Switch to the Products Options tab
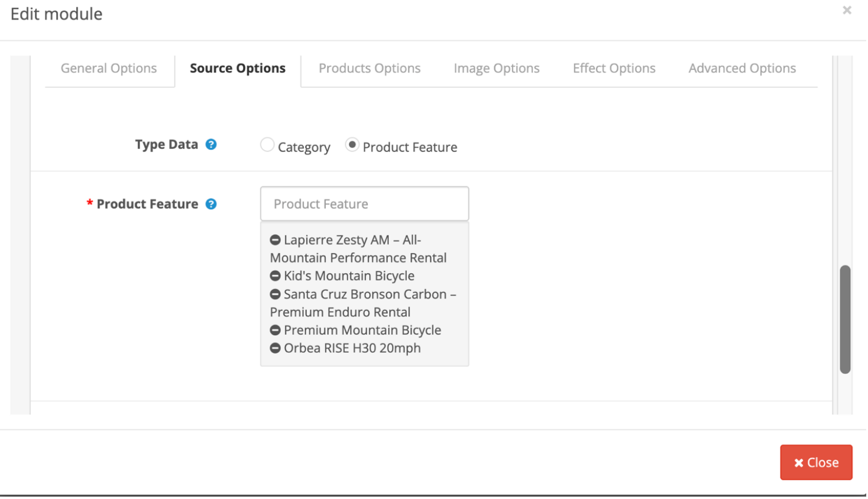The width and height of the screenshot is (868, 499). pyautogui.click(x=370, y=69)
